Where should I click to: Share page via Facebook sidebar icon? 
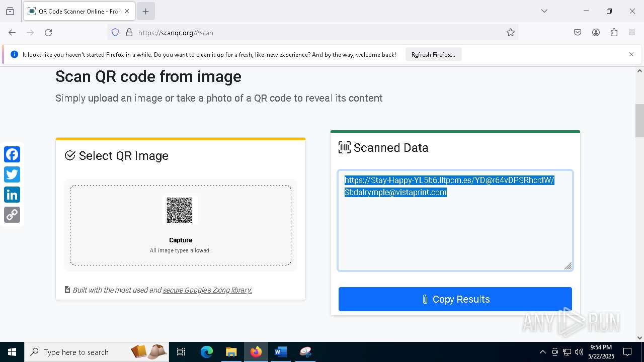click(x=12, y=154)
